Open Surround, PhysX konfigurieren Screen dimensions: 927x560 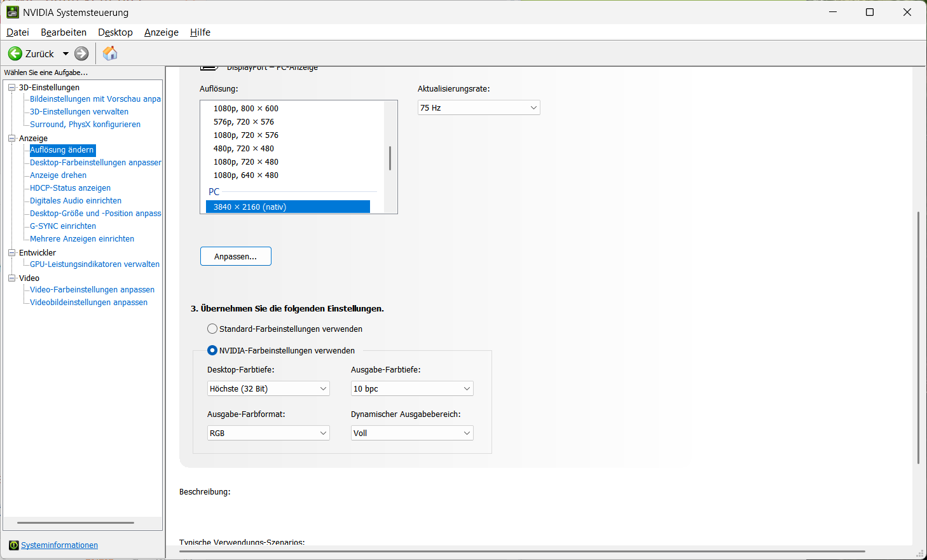point(85,125)
